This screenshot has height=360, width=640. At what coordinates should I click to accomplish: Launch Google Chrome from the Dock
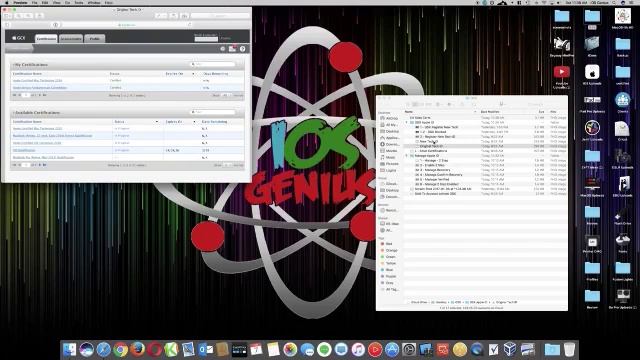[x=120, y=350]
